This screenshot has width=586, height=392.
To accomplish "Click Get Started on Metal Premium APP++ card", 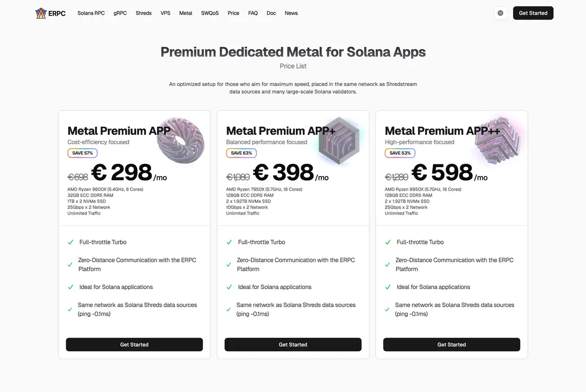I will (x=451, y=344).
